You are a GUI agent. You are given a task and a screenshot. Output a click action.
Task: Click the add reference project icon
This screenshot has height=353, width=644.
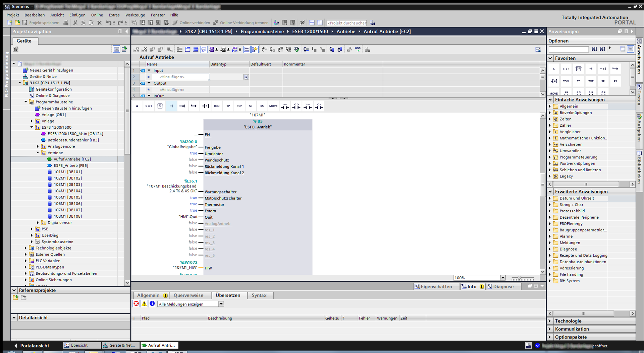point(15,298)
